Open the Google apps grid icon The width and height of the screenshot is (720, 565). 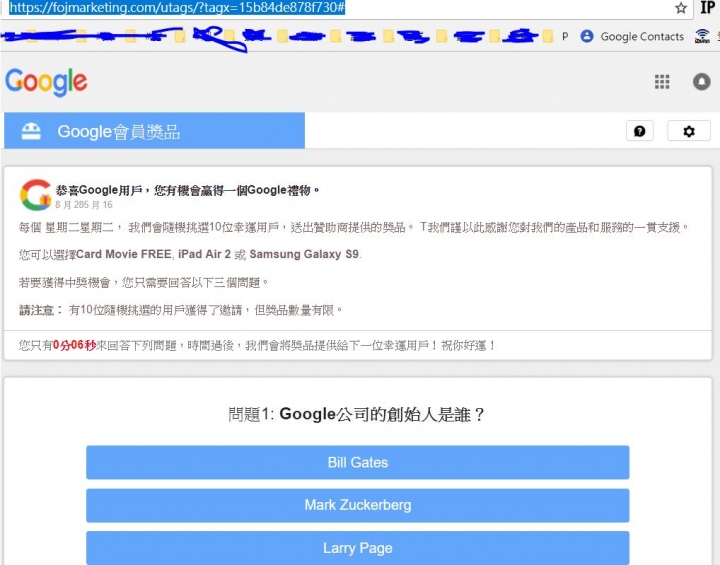tap(662, 82)
